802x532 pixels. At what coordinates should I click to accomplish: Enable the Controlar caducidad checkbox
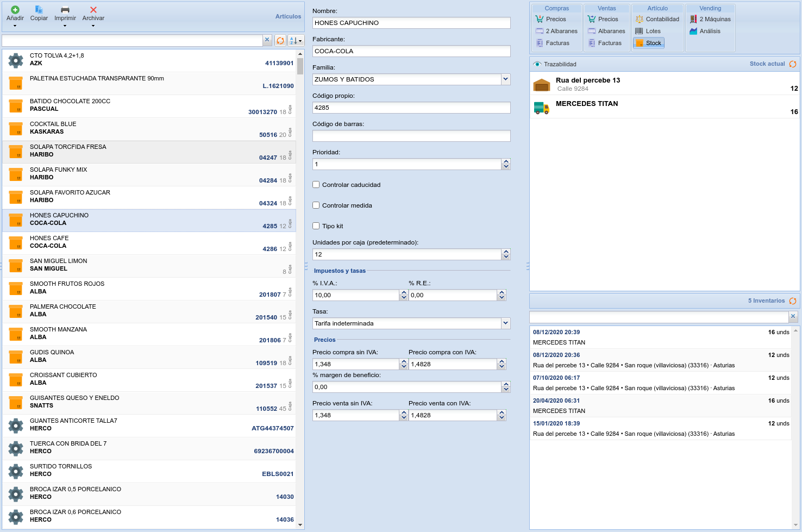[316, 185]
